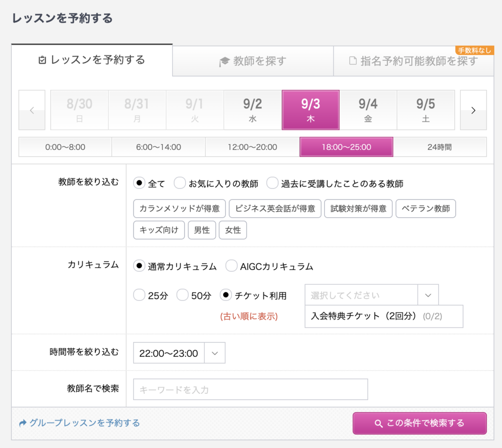Choose 0:00〜8:00 time band
This screenshot has width=502, height=448.
point(65,147)
